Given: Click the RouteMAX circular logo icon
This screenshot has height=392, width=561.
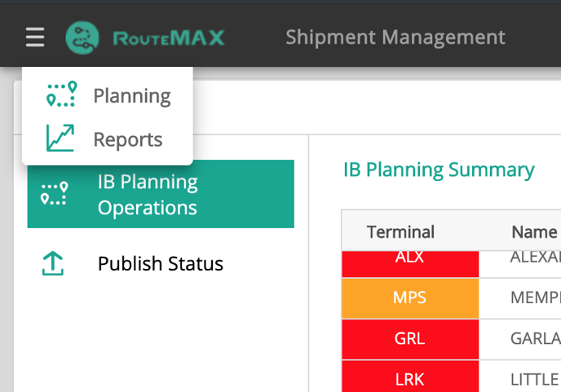Looking at the screenshot, I should click(82, 37).
